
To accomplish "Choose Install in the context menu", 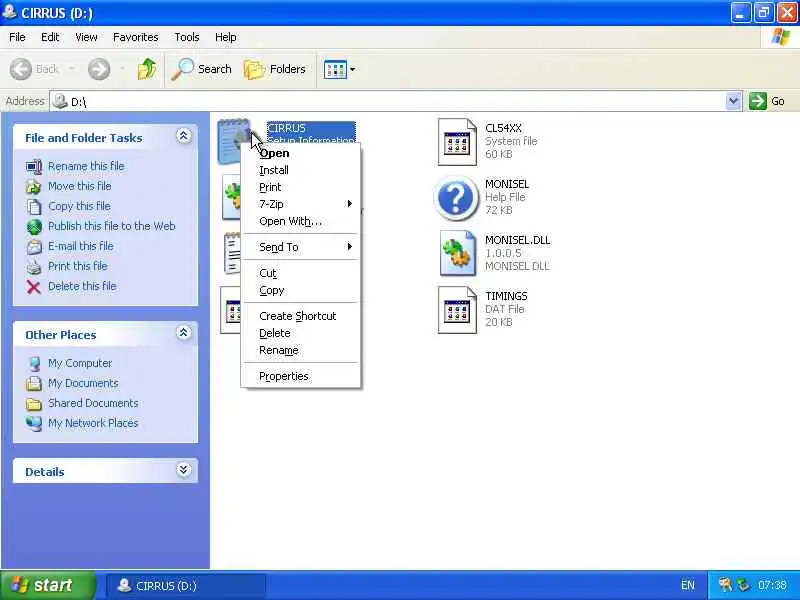I will 301,170.
